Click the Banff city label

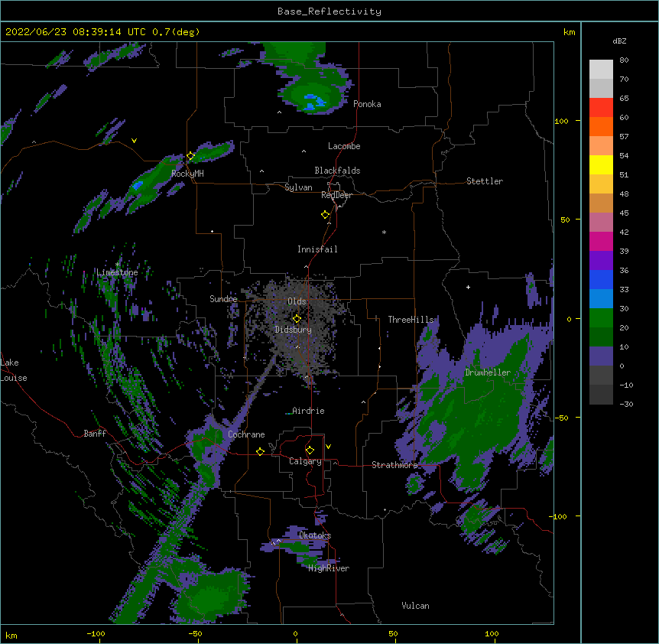pos(95,434)
